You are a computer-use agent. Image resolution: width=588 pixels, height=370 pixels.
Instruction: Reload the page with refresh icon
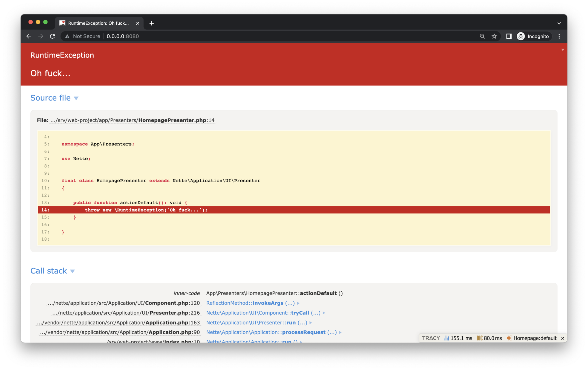coord(53,36)
